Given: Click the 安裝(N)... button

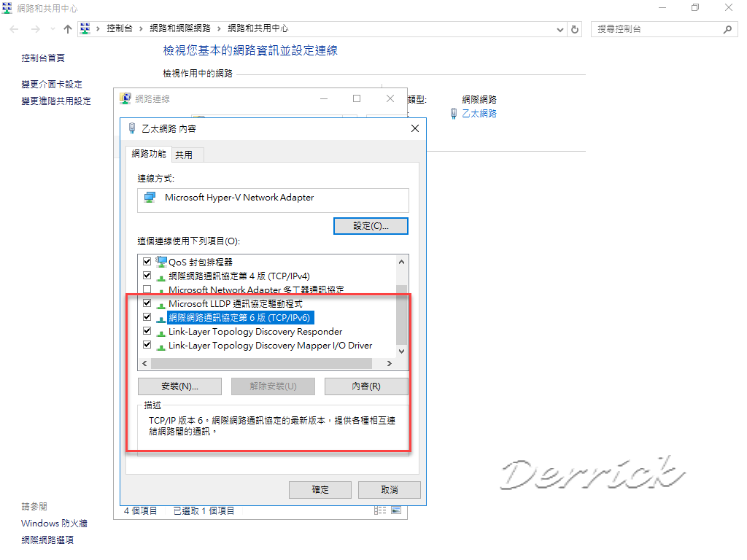Looking at the screenshot, I should (x=179, y=386).
